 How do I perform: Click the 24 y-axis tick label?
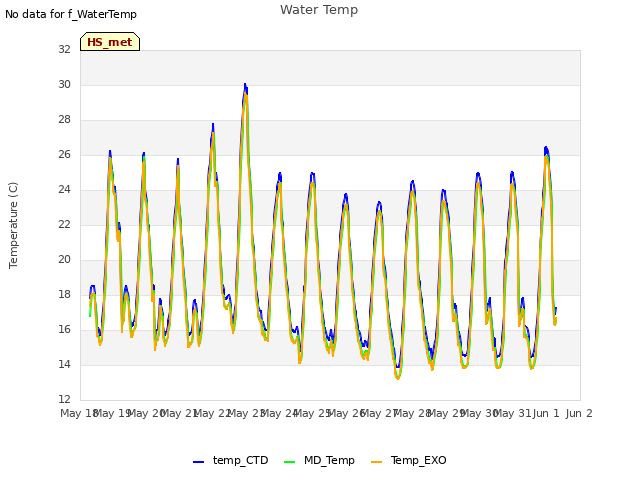[x=64, y=190]
